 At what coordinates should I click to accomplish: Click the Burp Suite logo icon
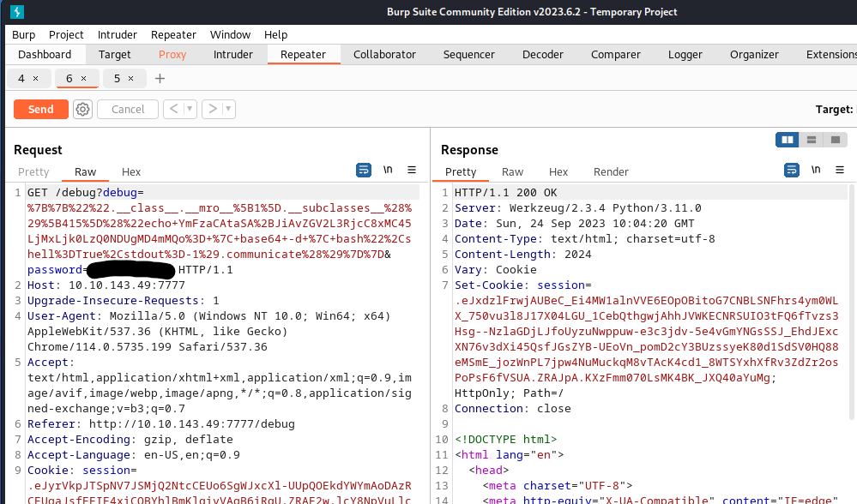pos(17,11)
